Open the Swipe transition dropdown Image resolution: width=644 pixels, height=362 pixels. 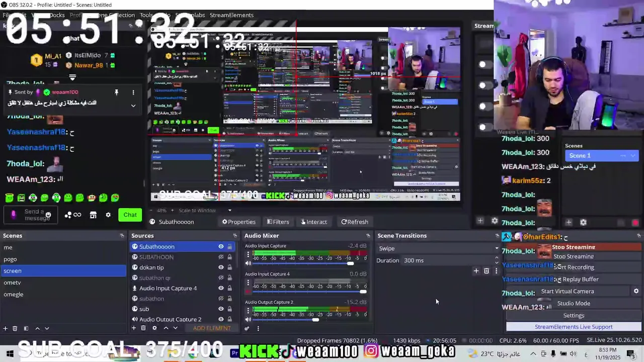pyautogui.click(x=438, y=248)
